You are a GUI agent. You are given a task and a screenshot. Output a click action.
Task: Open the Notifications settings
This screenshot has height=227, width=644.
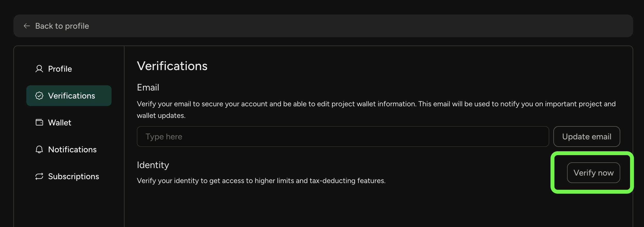(72, 149)
